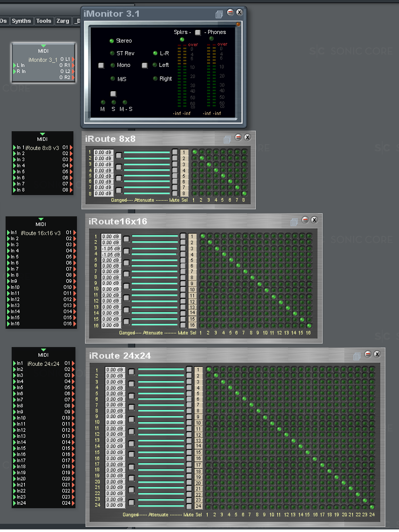Select O L1 output port on iMonitor module

click(x=73, y=59)
